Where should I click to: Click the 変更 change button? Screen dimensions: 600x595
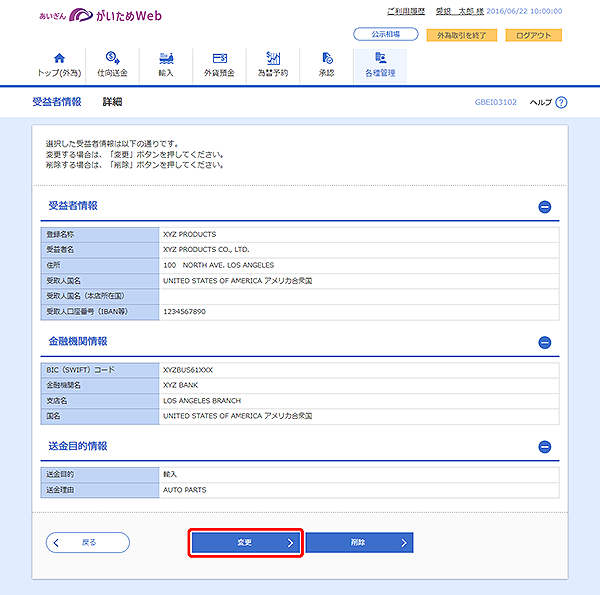point(245,543)
